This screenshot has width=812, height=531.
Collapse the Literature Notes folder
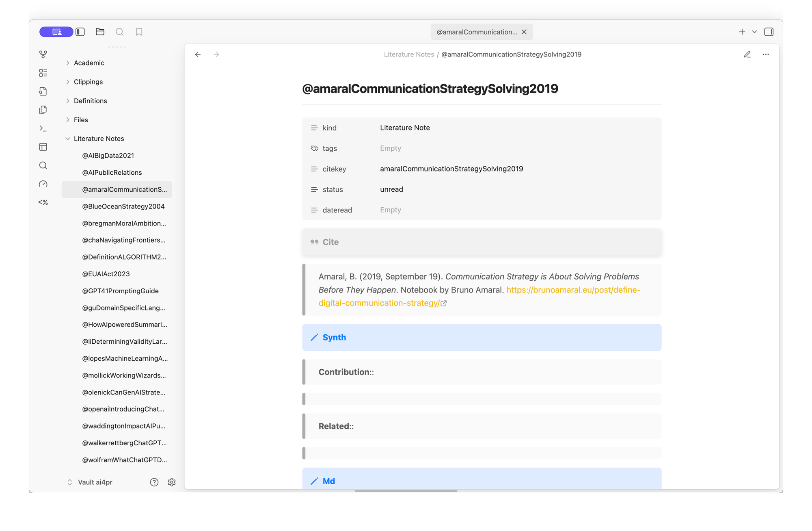[x=99, y=139]
